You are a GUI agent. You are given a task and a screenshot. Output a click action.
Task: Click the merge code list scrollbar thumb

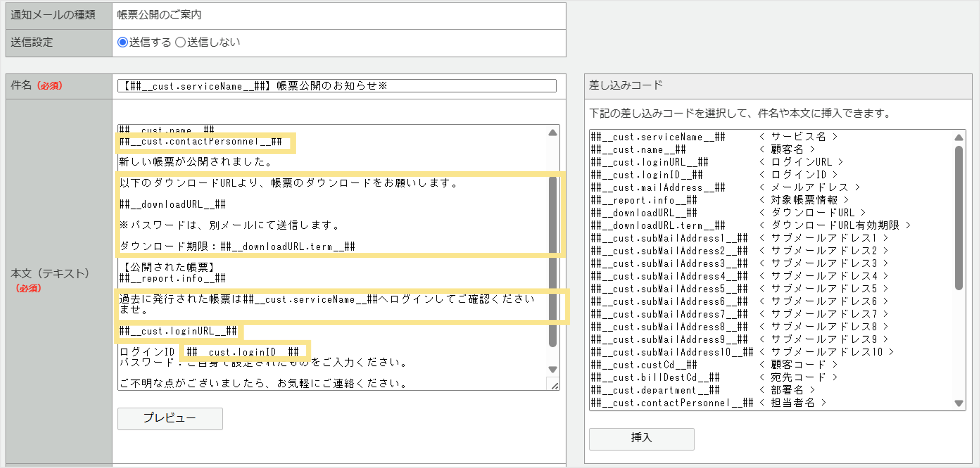click(959, 218)
